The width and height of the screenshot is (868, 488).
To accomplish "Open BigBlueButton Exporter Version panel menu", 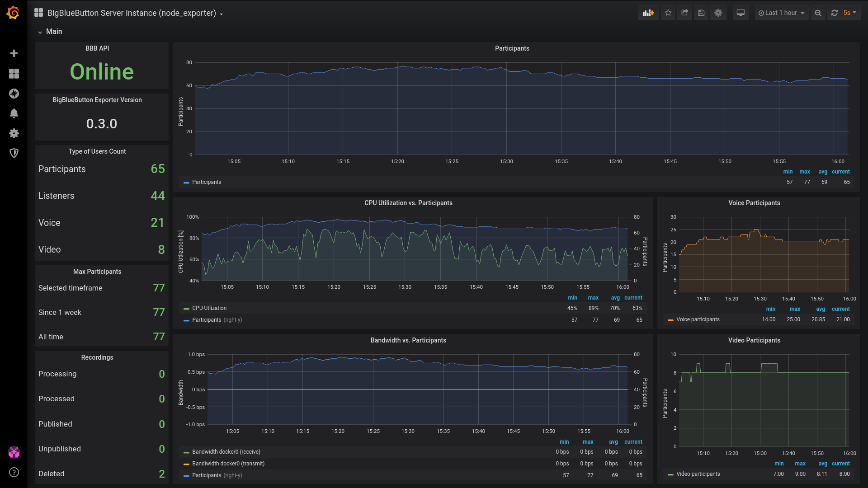I will 97,100.
